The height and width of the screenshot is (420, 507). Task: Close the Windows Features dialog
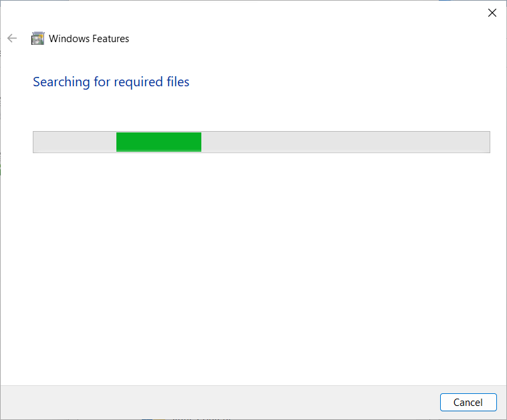coord(492,12)
